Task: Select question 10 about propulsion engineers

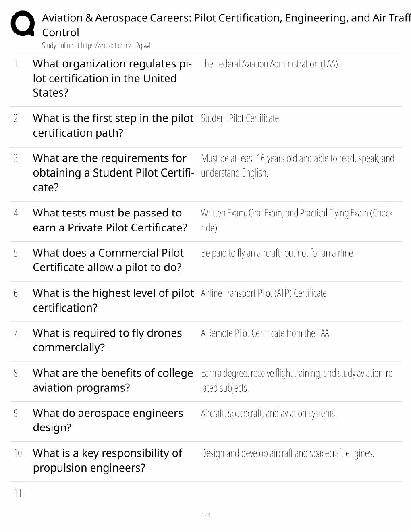Action: click(x=107, y=460)
